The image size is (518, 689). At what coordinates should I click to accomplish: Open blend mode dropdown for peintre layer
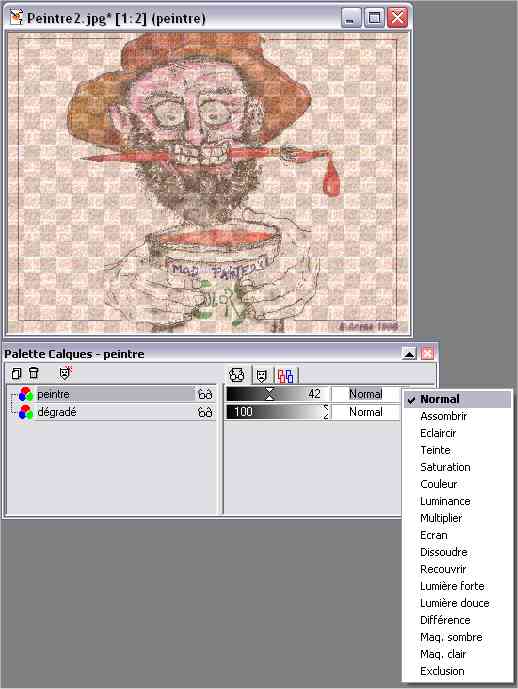(366, 394)
